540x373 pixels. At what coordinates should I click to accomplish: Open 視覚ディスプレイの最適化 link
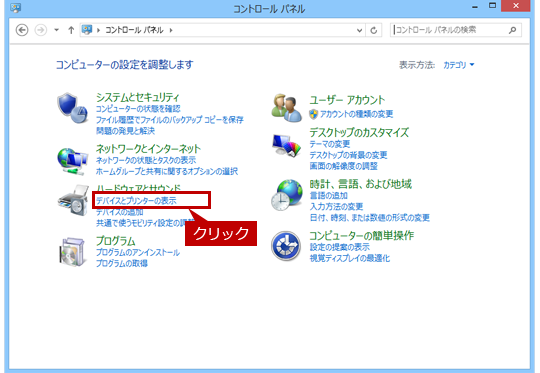[x=350, y=258]
